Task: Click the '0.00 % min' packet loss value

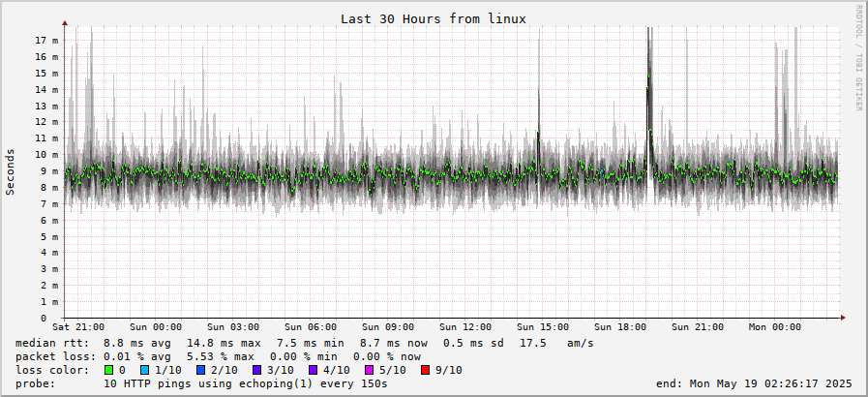Action: [x=304, y=356]
